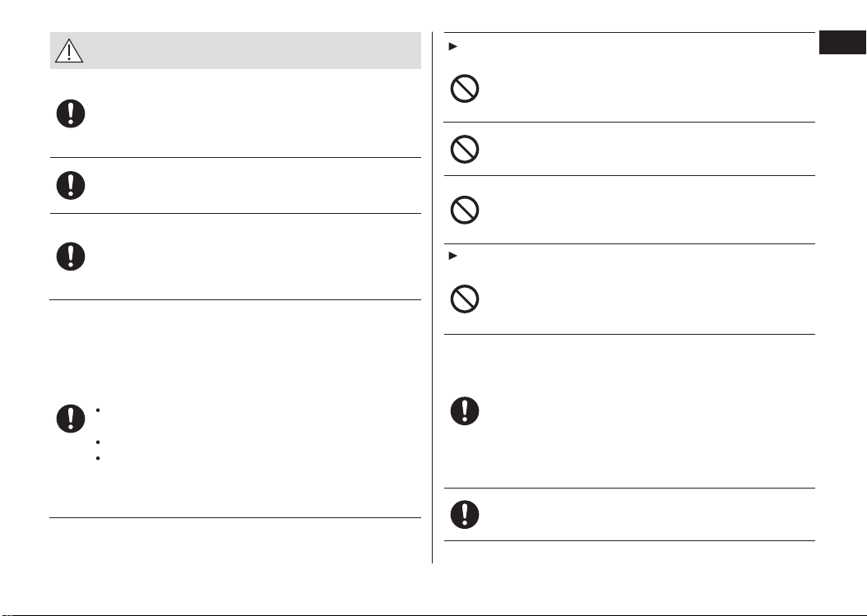The image size is (867, 616).
Task: Click the middle bullet point in the list
Action: point(98,442)
